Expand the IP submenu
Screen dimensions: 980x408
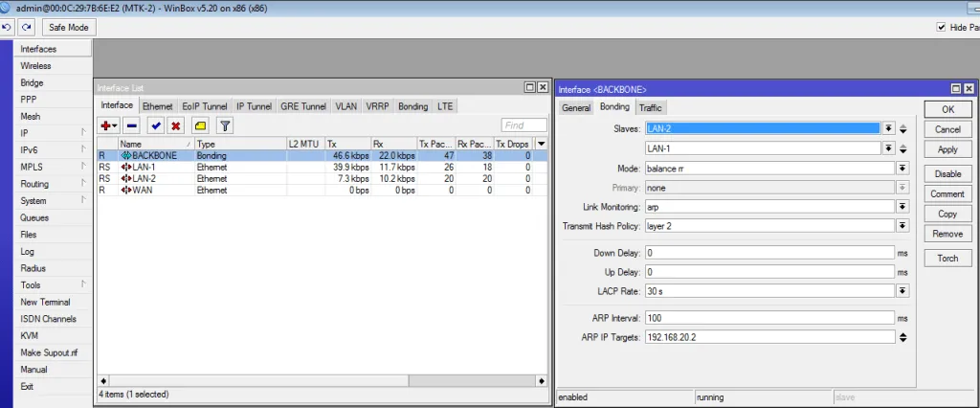(54, 133)
